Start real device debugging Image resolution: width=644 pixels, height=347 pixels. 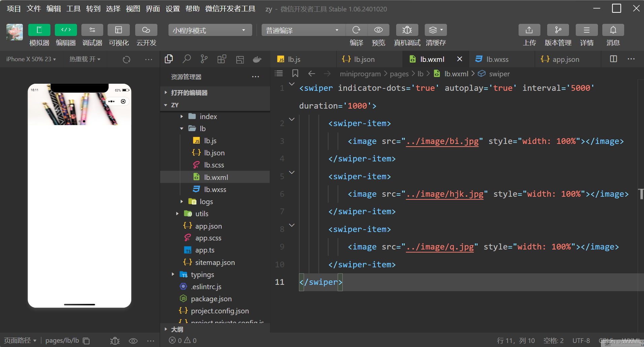tap(407, 30)
